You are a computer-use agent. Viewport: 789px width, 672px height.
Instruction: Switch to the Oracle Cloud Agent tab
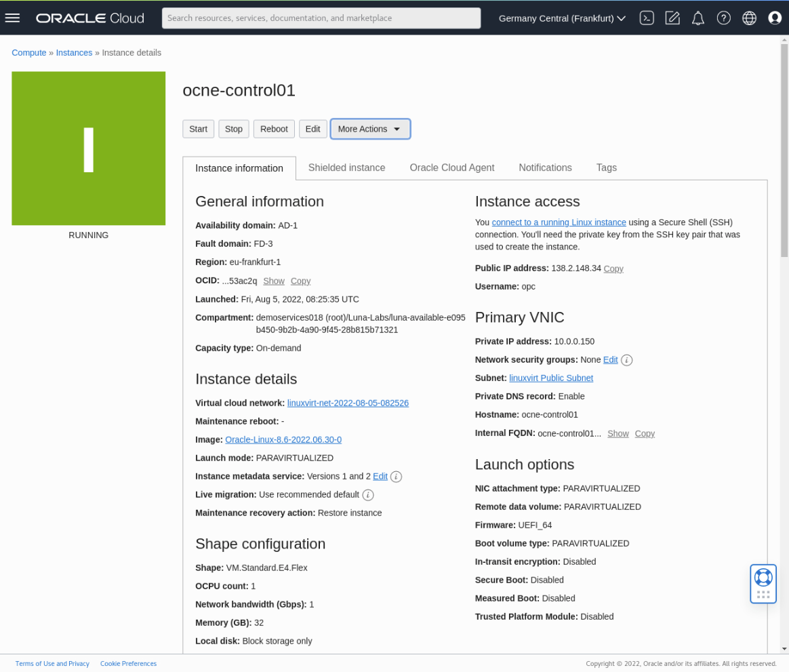pos(451,167)
